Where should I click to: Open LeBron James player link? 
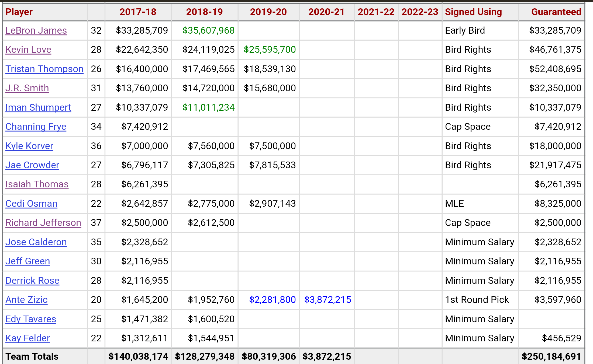36,30
